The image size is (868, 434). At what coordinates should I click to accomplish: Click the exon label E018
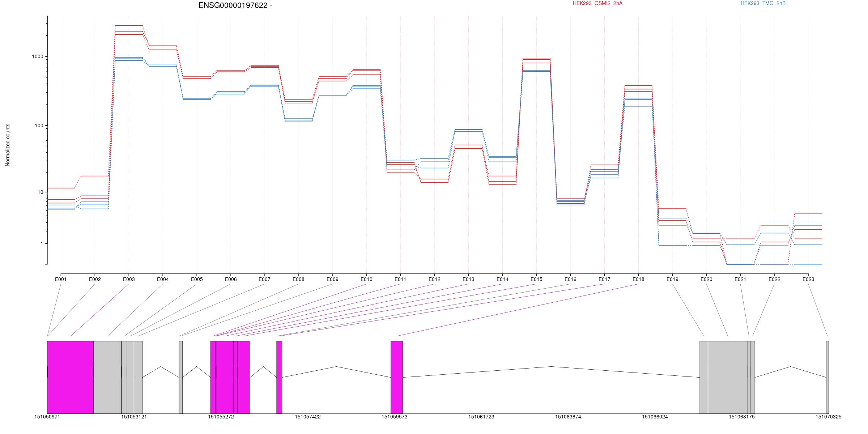pos(638,279)
